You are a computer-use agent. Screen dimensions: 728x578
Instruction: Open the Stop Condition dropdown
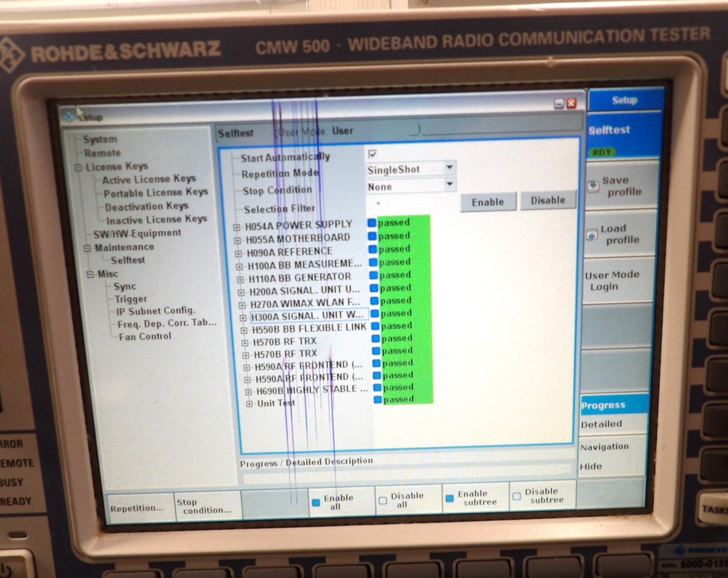[x=450, y=184]
